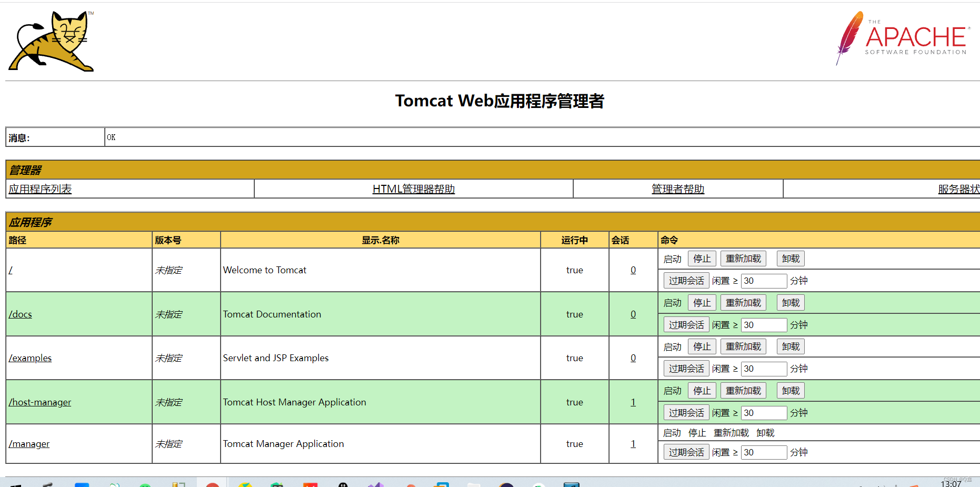
Task: Click the Tomcat cat logo
Action: click(x=51, y=41)
